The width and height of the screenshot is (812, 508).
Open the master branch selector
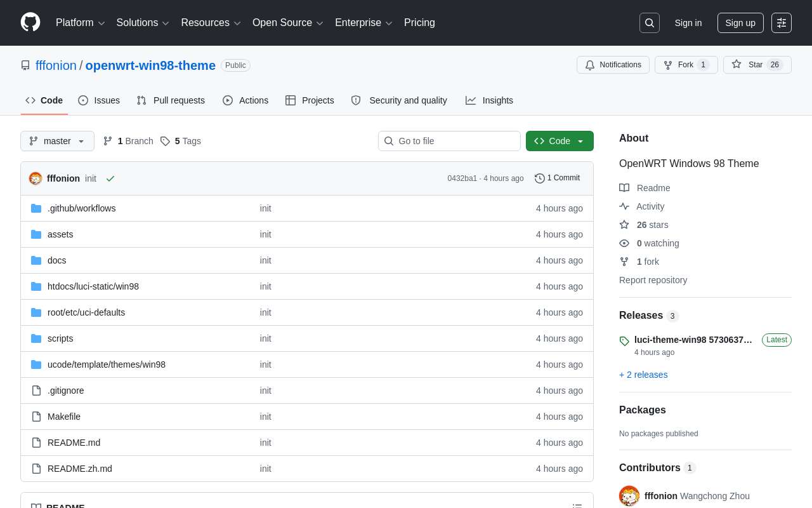point(57,141)
